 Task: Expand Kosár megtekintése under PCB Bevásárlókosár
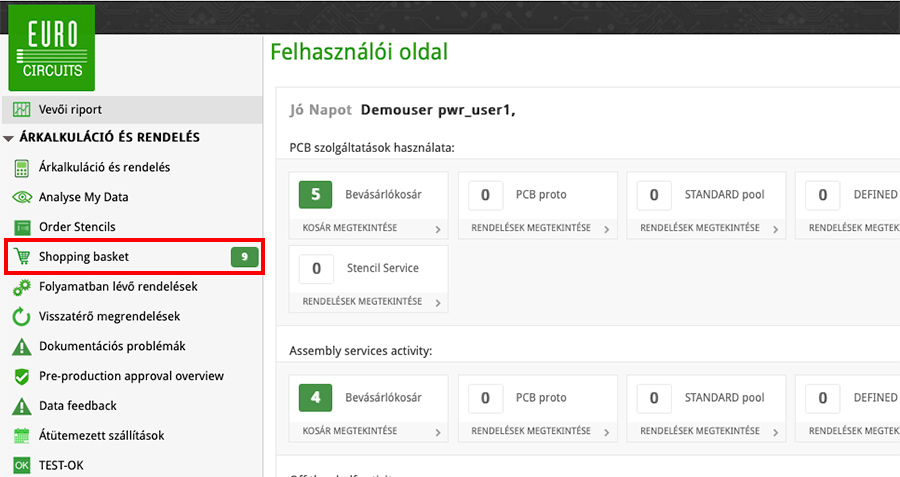click(438, 229)
